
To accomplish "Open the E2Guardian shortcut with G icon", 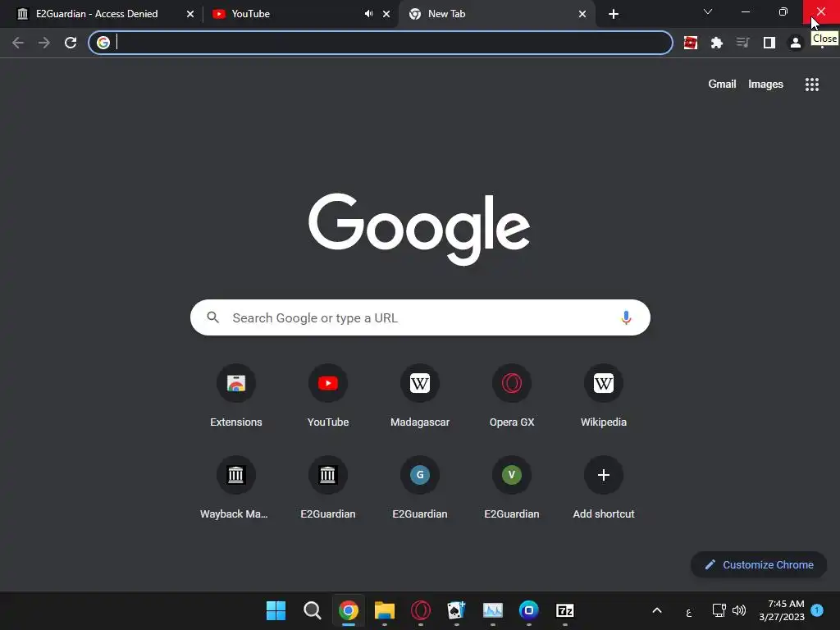I will coord(420,488).
